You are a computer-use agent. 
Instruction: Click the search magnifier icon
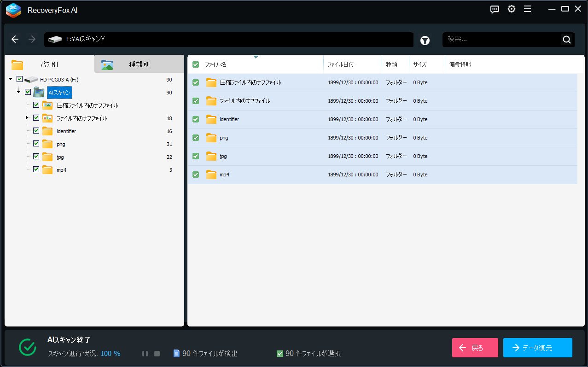(x=566, y=39)
